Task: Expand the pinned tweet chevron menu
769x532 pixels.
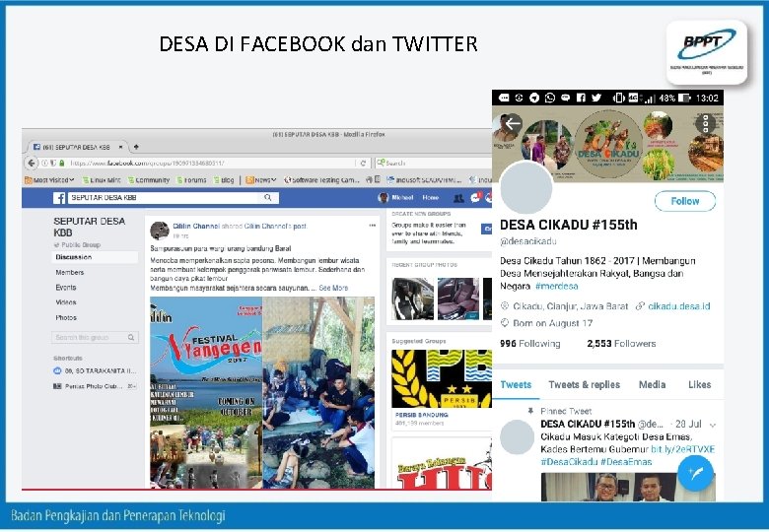Action: point(713,425)
